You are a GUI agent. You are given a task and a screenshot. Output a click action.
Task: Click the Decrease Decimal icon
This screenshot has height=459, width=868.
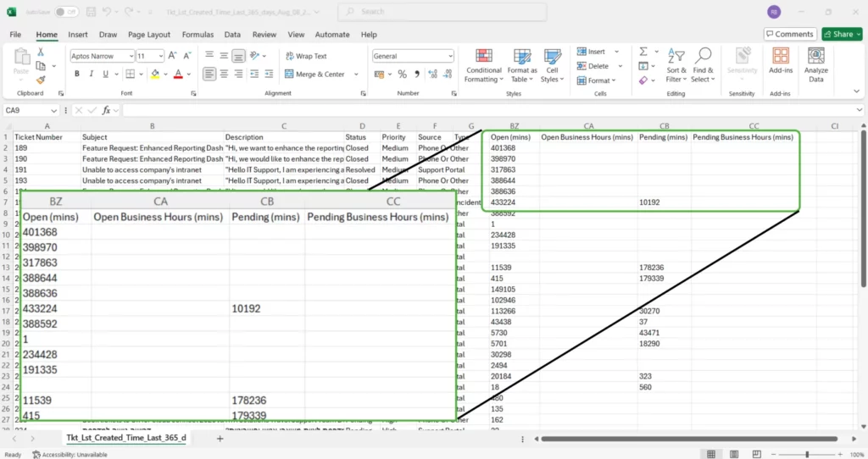(448, 74)
